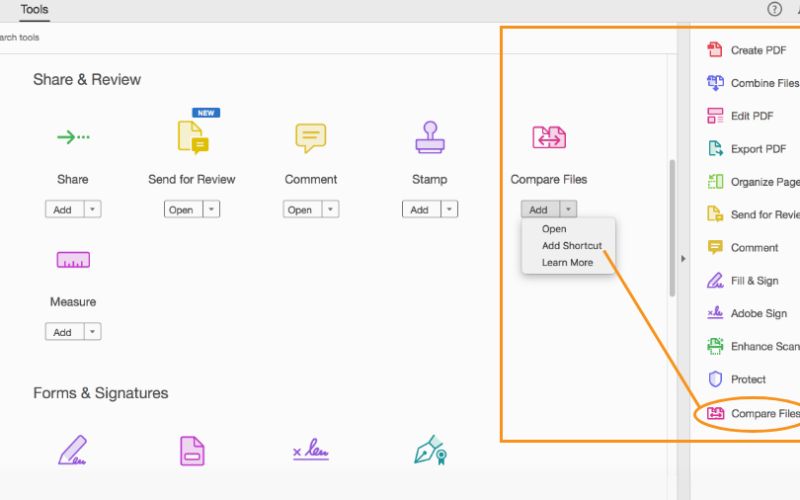
Task: Click the Comment sidebar icon
Action: point(715,247)
